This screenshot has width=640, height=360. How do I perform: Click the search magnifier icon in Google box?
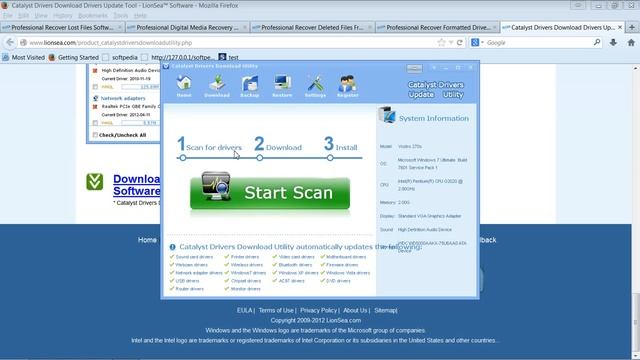coord(597,42)
